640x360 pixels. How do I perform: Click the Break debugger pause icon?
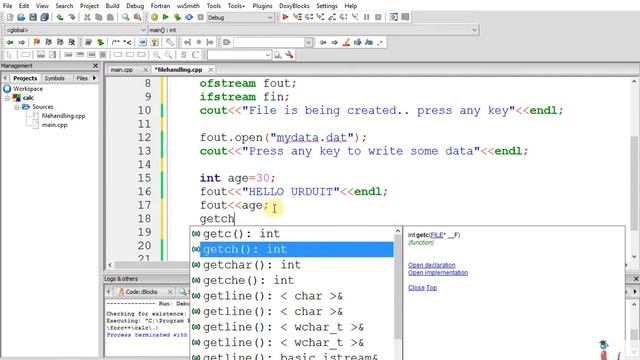tap(367, 17)
